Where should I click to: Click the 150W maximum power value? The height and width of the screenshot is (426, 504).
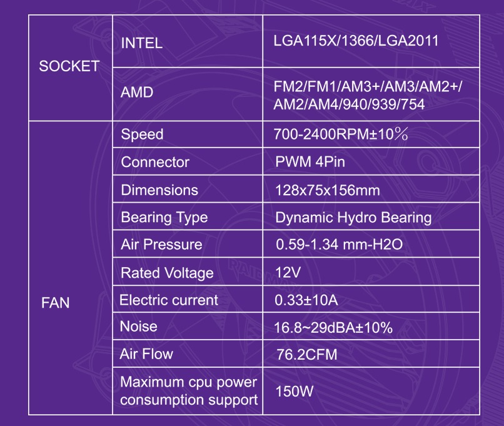tap(294, 391)
